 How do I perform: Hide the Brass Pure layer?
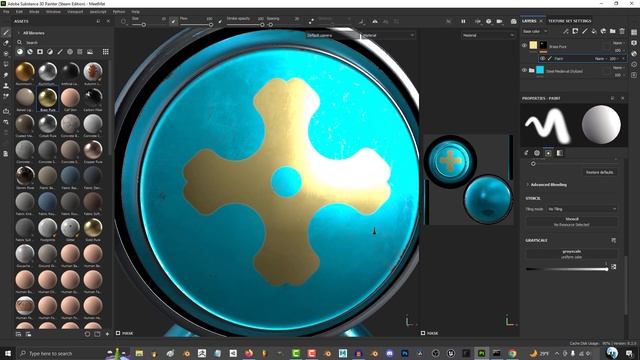(524, 46)
